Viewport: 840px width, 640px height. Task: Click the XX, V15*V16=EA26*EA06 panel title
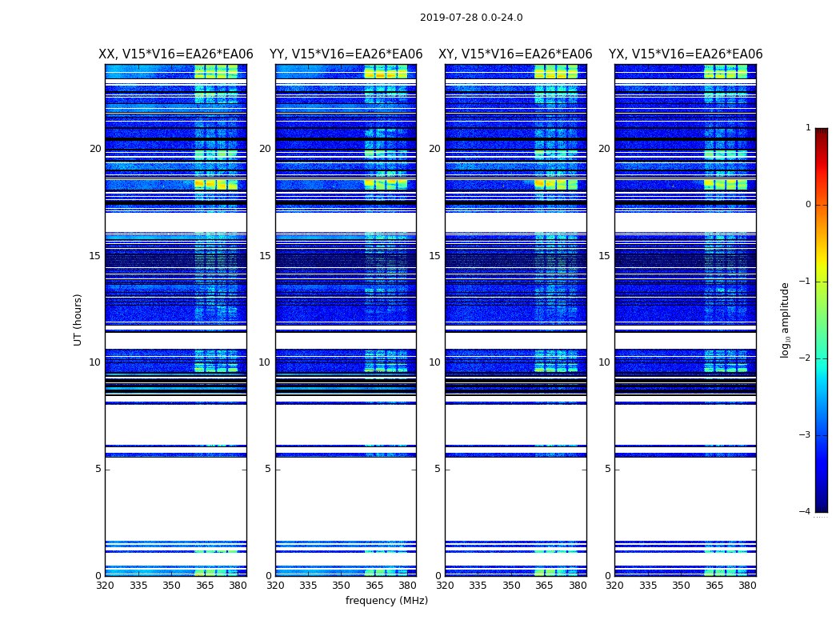click(176, 54)
